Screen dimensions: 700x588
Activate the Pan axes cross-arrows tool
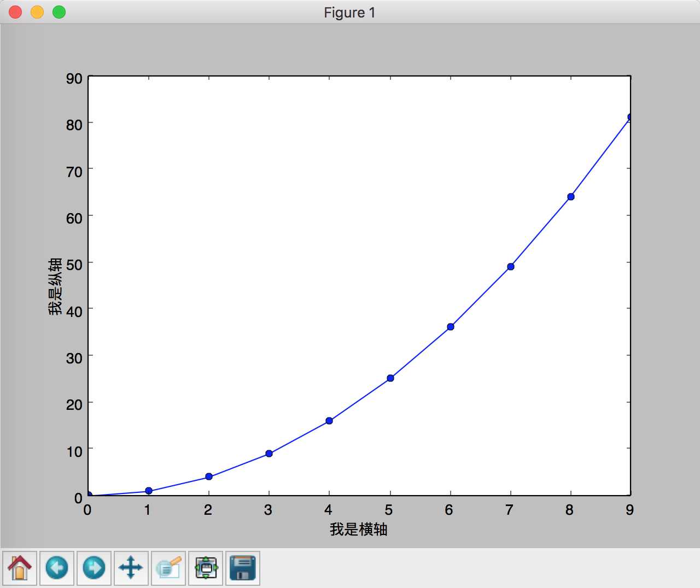(x=131, y=568)
